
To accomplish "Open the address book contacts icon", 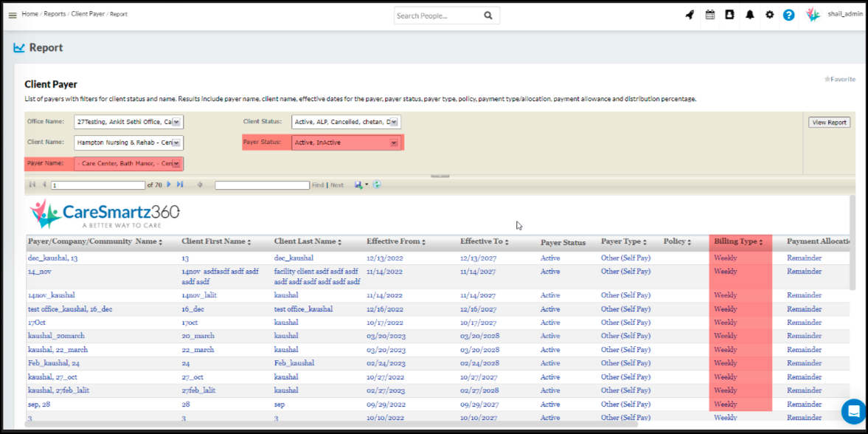I will click(x=729, y=15).
